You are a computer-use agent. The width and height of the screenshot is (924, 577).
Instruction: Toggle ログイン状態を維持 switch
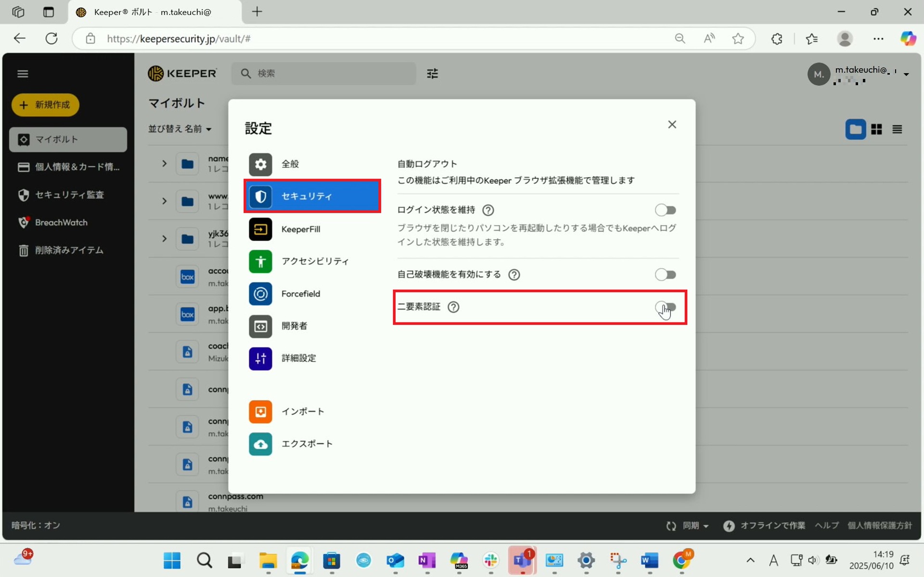pyautogui.click(x=665, y=210)
